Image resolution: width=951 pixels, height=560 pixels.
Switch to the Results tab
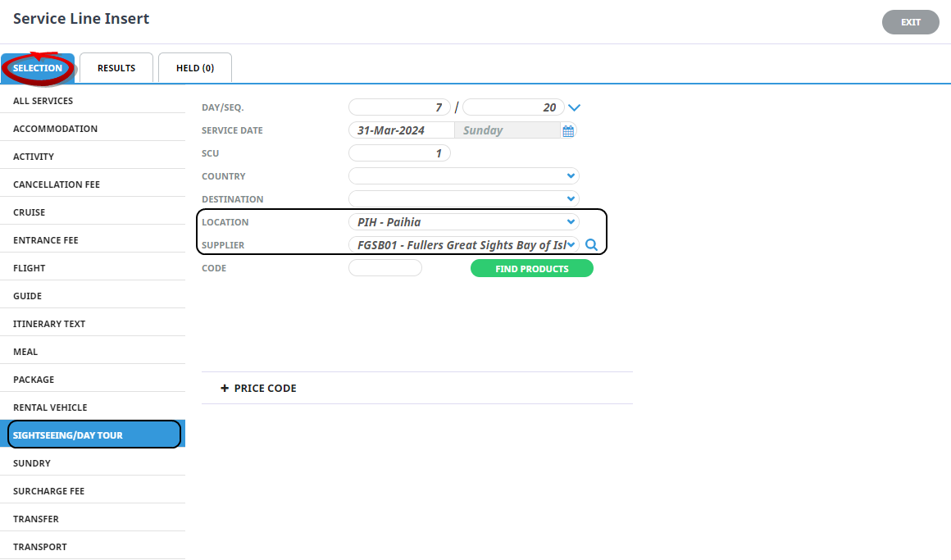pos(116,68)
